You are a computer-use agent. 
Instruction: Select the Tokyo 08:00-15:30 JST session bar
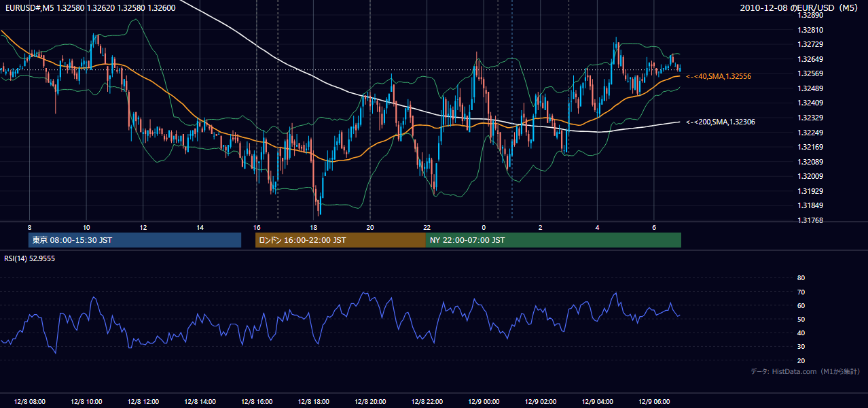tap(135, 240)
